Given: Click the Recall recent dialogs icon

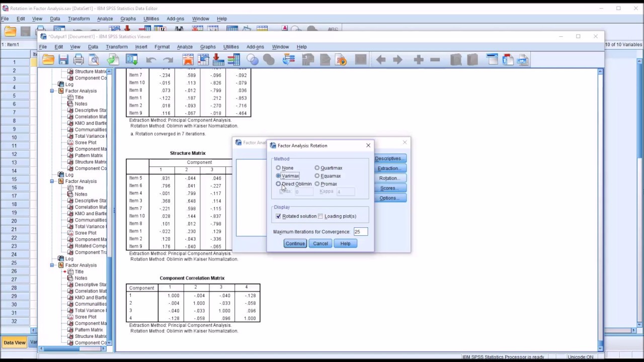Looking at the screenshot, I should pyautogui.click(x=132, y=60).
